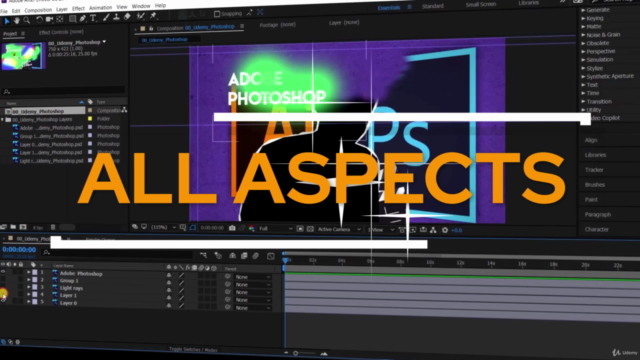Screen dimensions: 640x360
Task: Switch to the Effect Controls tab
Action: 61,32
